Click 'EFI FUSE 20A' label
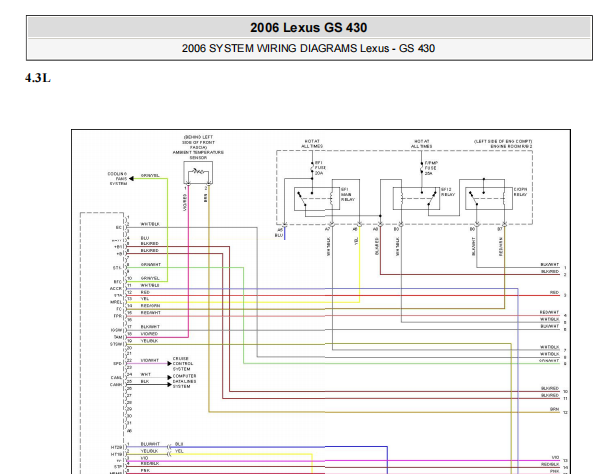The width and height of the screenshot is (606, 474). coord(320,168)
